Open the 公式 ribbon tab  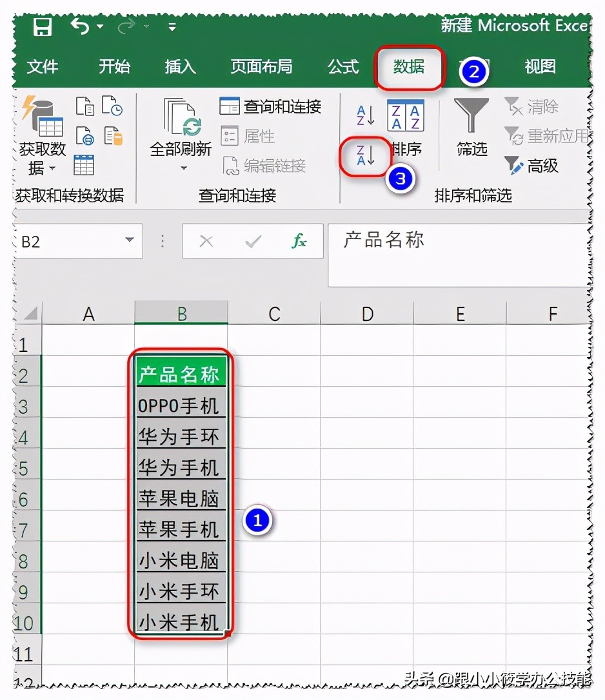(x=342, y=66)
